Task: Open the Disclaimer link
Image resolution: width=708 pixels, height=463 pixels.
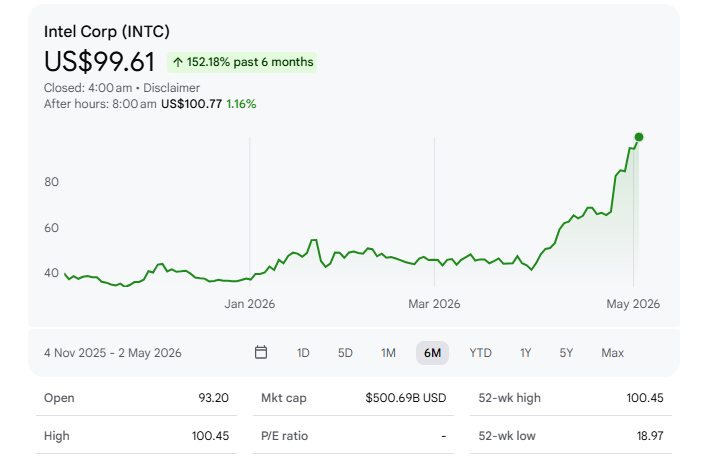Action: [172, 88]
